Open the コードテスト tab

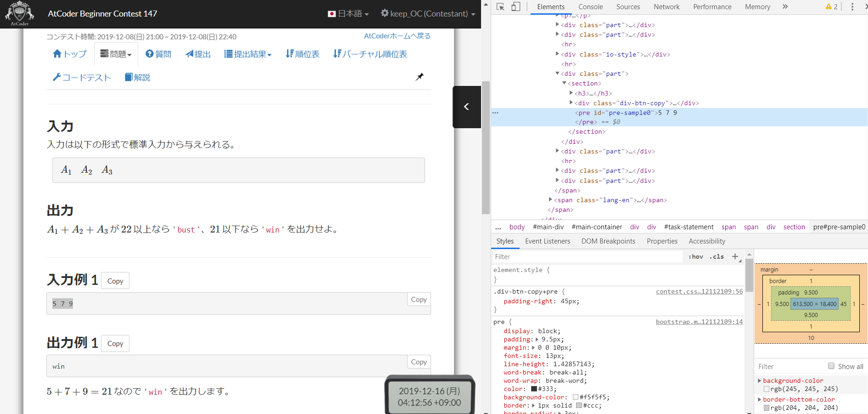coord(82,78)
